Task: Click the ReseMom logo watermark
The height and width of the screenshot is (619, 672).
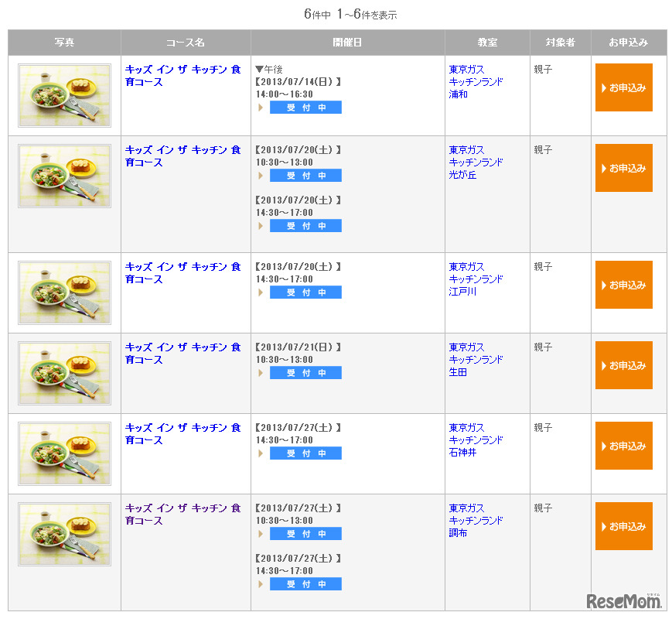Action: click(623, 601)
